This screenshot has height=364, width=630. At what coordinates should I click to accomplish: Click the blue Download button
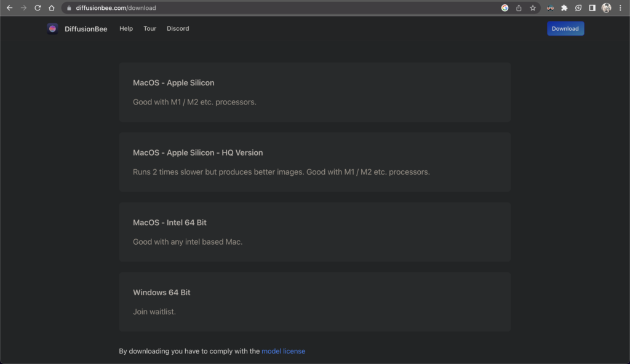click(565, 29)
